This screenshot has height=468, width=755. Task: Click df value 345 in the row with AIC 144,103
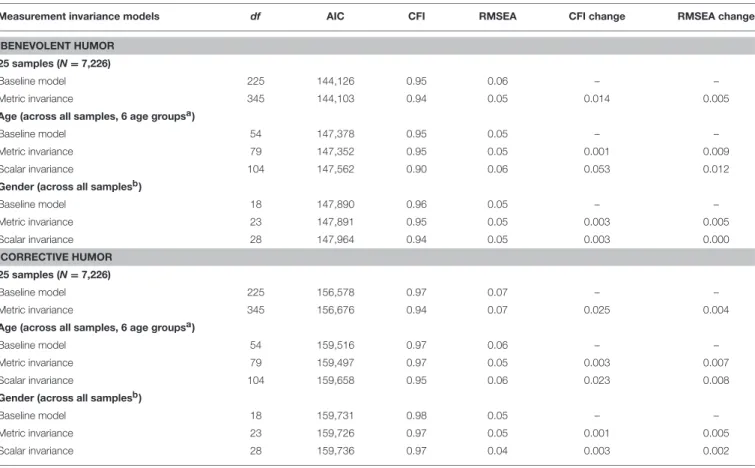coord(256,99)
